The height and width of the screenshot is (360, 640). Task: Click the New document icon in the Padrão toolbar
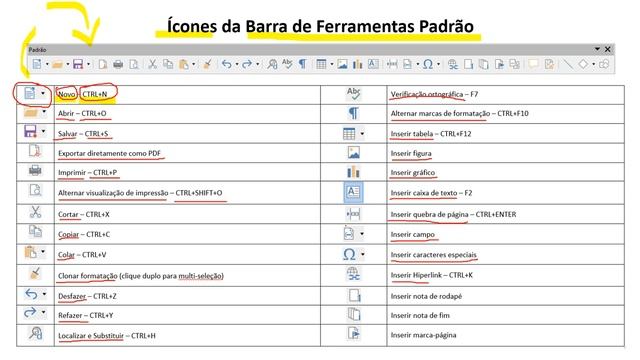37,64
